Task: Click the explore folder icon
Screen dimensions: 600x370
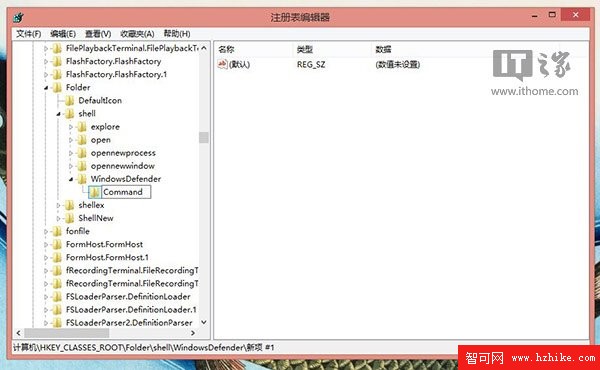Action: (x=82, y=127)
